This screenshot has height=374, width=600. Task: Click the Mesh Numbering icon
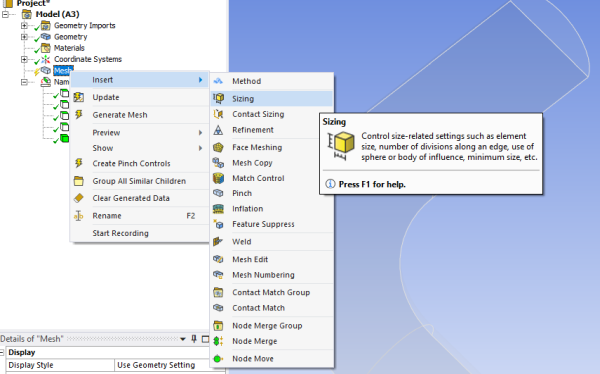click(x=218, y=275)
